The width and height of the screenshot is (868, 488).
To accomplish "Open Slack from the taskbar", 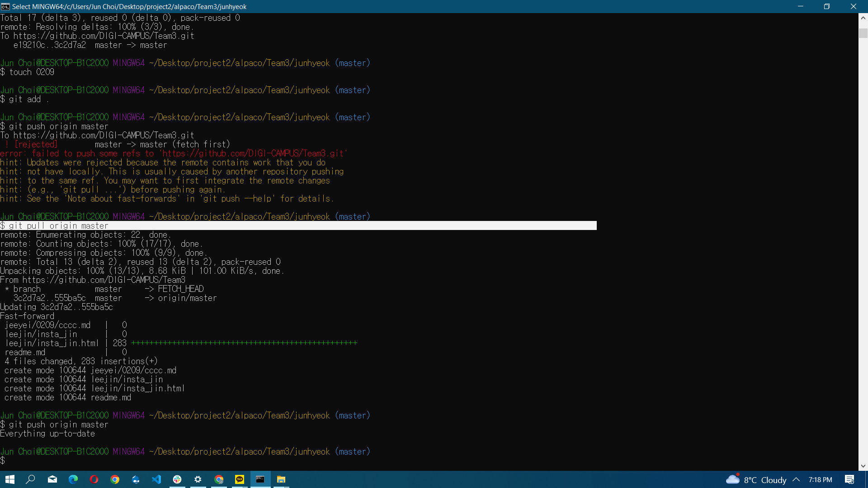I will (x=177, y=479).
